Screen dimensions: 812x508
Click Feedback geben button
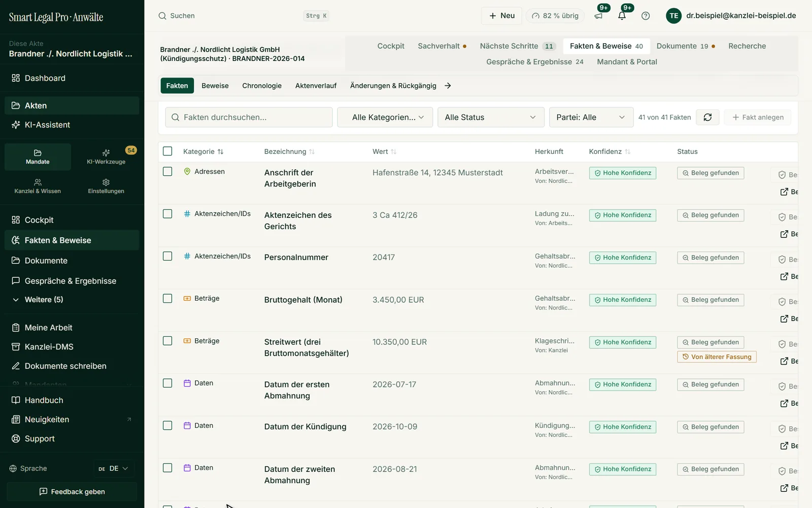coord(72,492)
